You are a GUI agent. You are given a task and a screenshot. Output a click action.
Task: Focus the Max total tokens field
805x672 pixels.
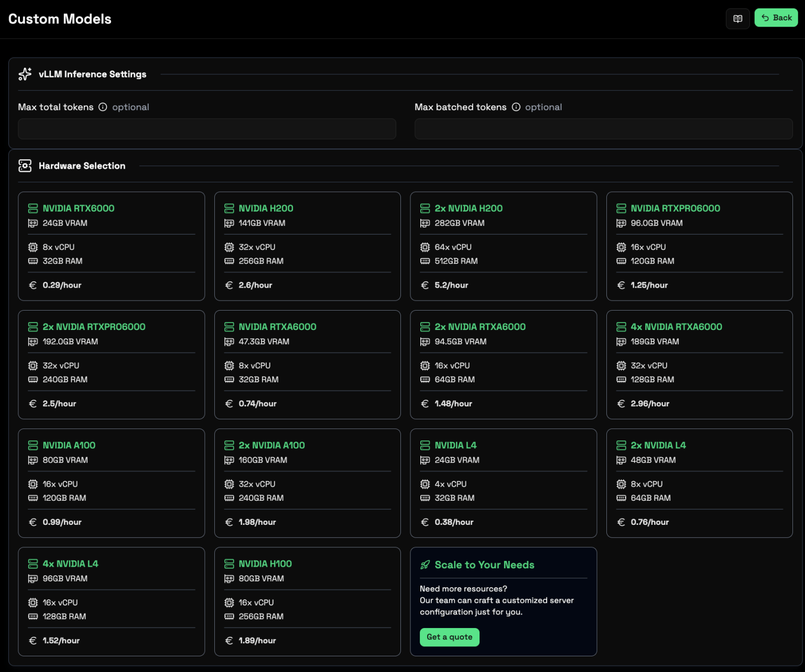pyautogui.click(x=207, y=129)
